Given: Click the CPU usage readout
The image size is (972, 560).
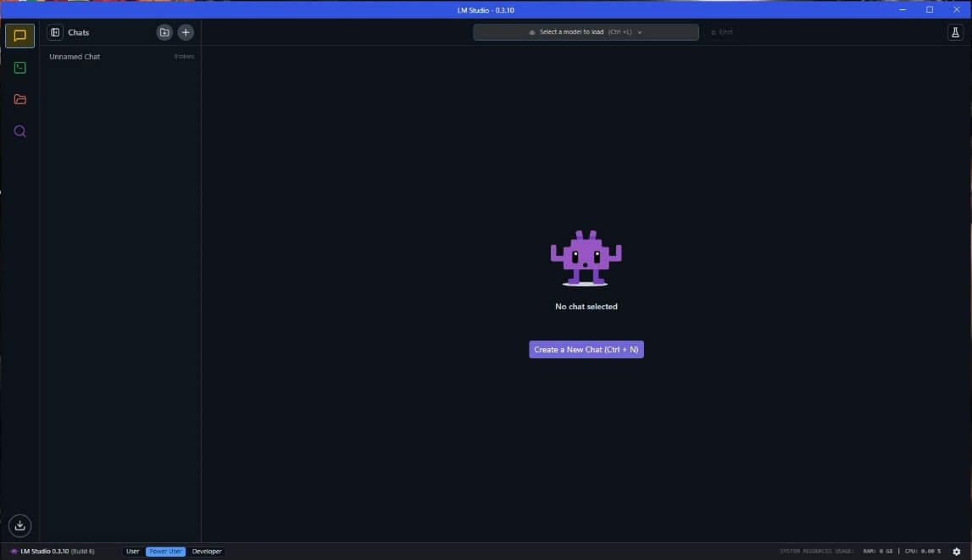Looking at the screenshot, I should [x=922, y=552].
